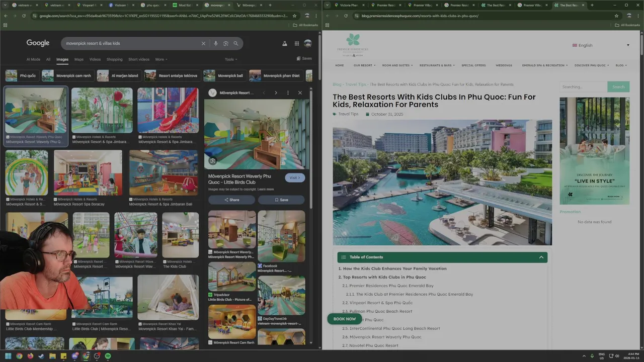This screenshot has height=362, width=644.
Task: Expand Restaurants & Bars navigation menu
Action: click(x=437, y=65)
